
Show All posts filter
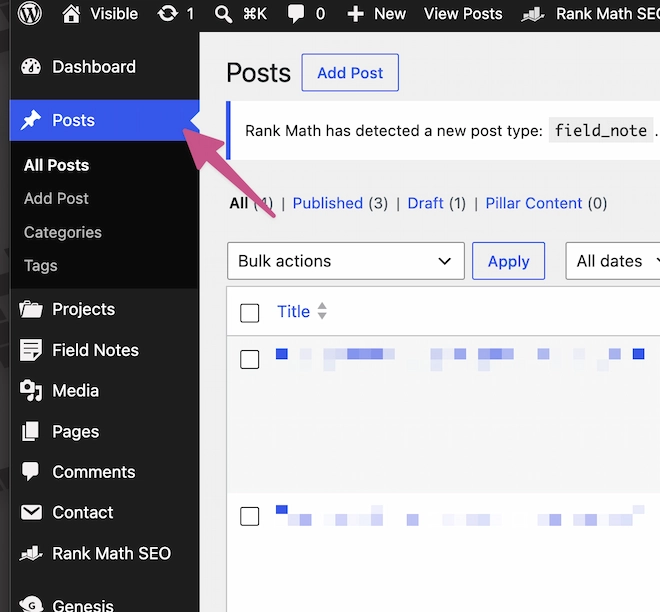click(x=239, y=203)
